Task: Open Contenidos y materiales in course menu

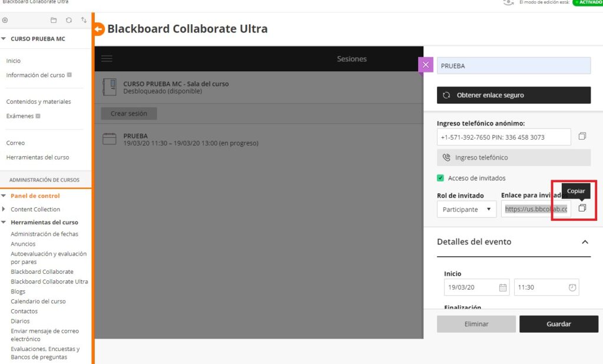Action: pos(38,102)
